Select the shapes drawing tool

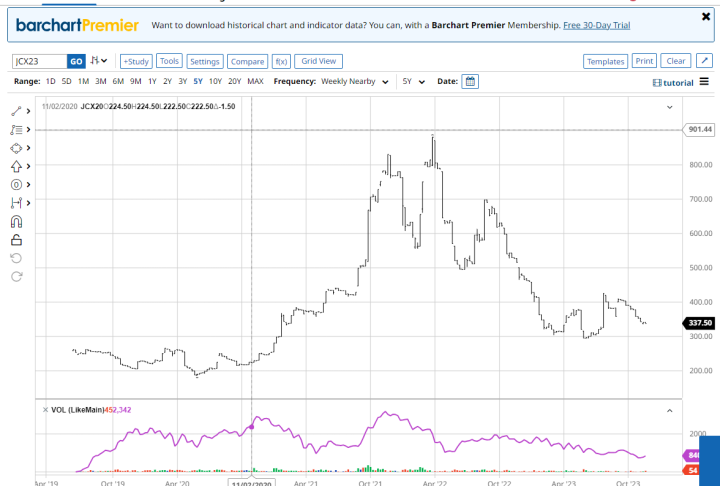(16, 148)
